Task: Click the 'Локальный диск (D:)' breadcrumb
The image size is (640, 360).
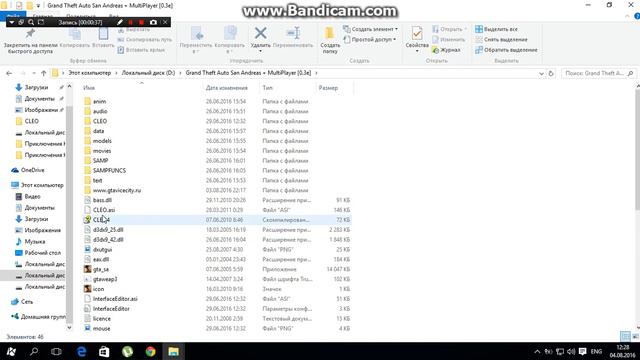Action: pos(148,73)
